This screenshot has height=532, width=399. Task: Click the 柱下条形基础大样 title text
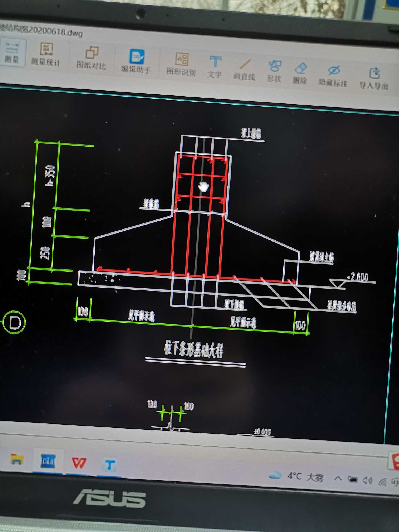coord(194,350)
